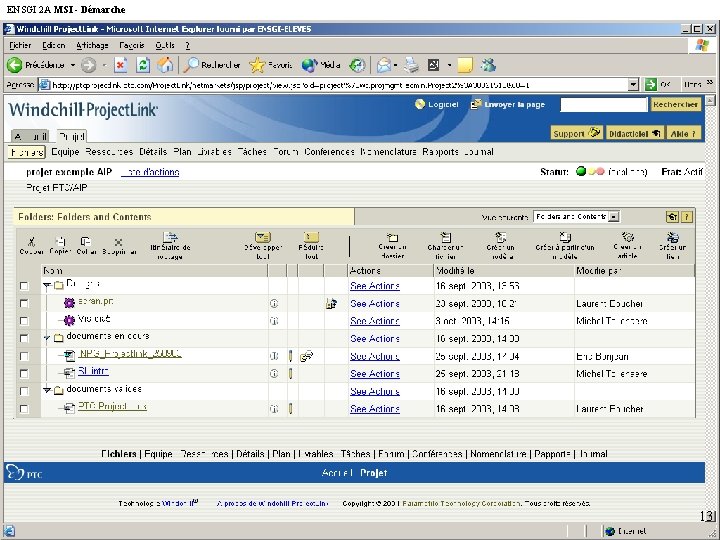Click the Support button

coord(576,133)
